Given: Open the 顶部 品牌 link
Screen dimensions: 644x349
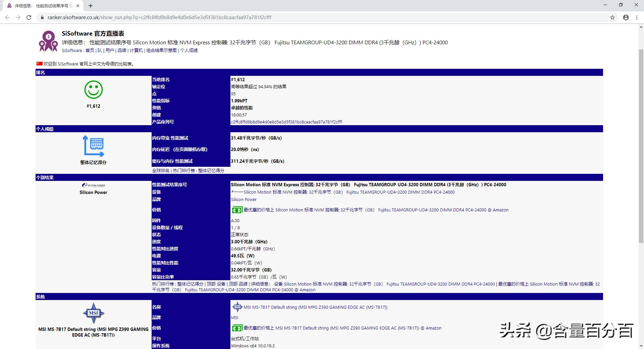Looking at the screenshot, I should click(x=238, y=284).
